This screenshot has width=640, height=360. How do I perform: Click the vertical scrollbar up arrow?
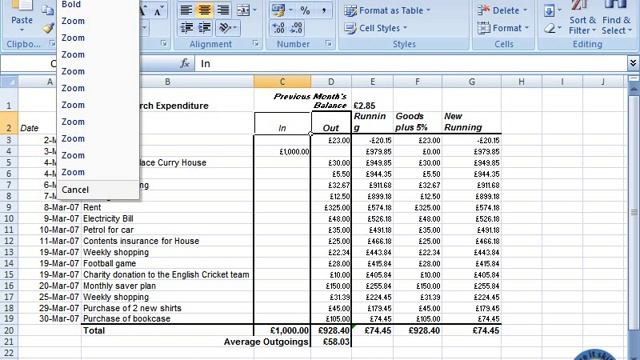tap(633, 88)
